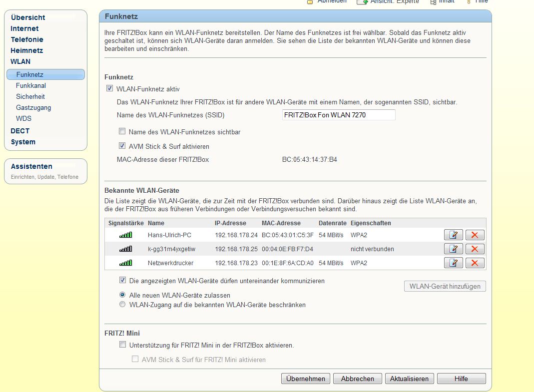Screen dimensions: 534x392
Task: Click signal strength icon for Hans-Ulrich-PC
Action: pos(126,235)
